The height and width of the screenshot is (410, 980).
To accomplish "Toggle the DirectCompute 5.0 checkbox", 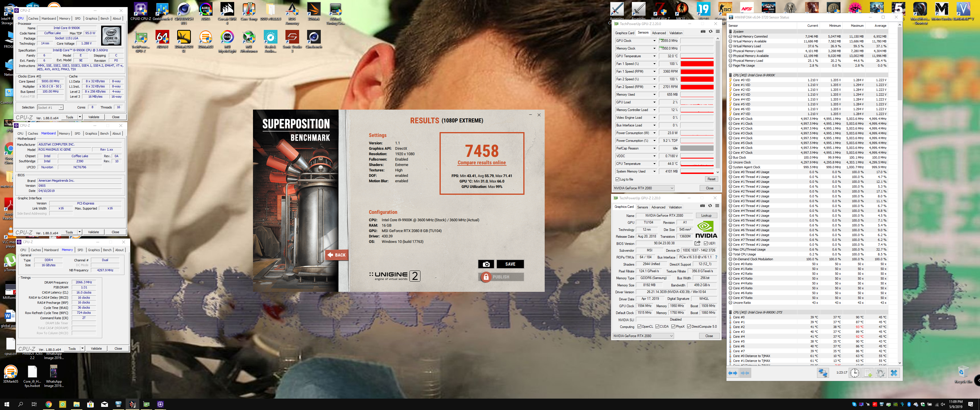I will click(x=689, y=326).
